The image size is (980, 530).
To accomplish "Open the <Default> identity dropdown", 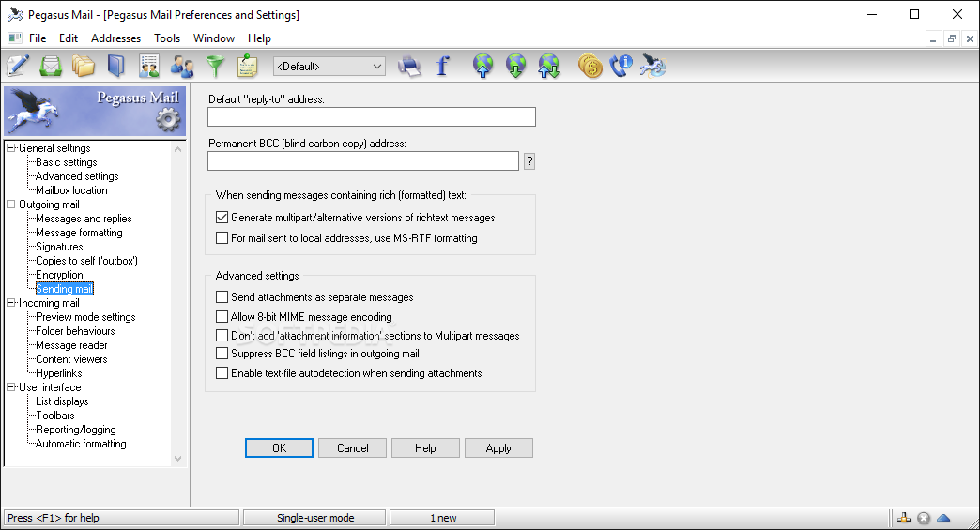I will tap(329, 67).
